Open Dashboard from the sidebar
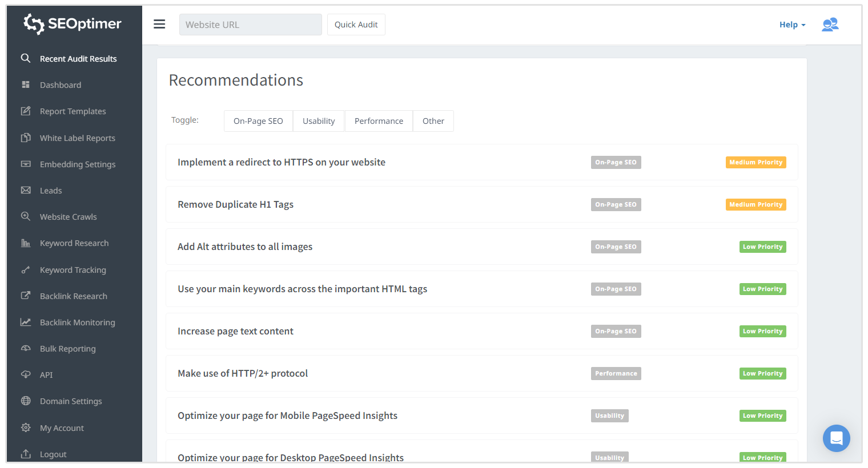868x468 pixels. pos(61,85)
